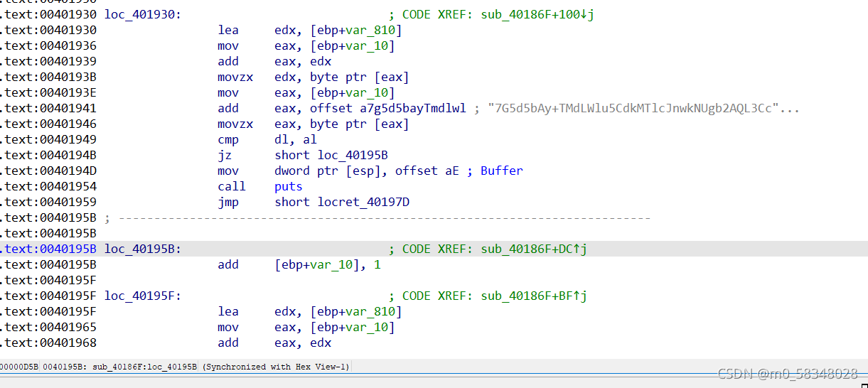Select 'lea edx, [ebp+var_810]' at 00401930
The height and width of the screenshot is (388, 868).
pyautogui.click(x=309, y=30)
